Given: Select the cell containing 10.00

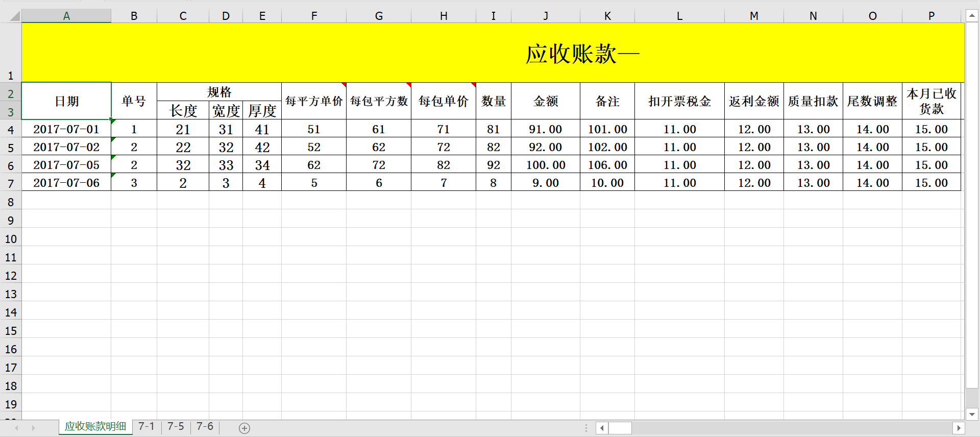Looking at the screenshot, I should 607,182.
